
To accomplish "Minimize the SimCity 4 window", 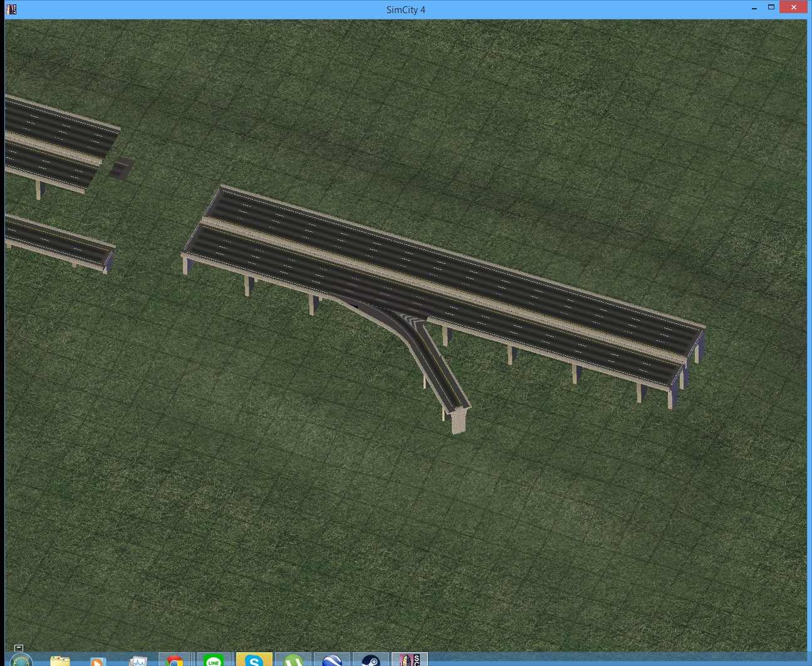I will [x=754, y=8].
